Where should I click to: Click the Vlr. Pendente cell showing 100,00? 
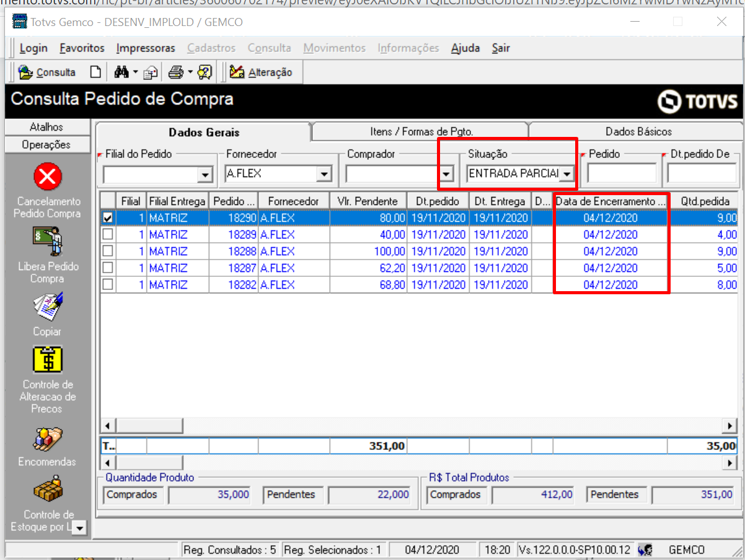(368, 252)
